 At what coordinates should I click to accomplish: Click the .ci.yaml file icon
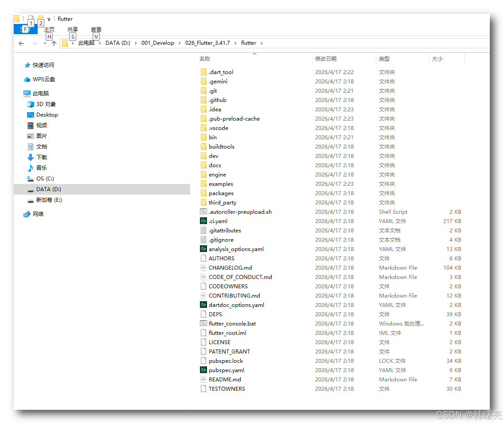[x=203, y=221]
